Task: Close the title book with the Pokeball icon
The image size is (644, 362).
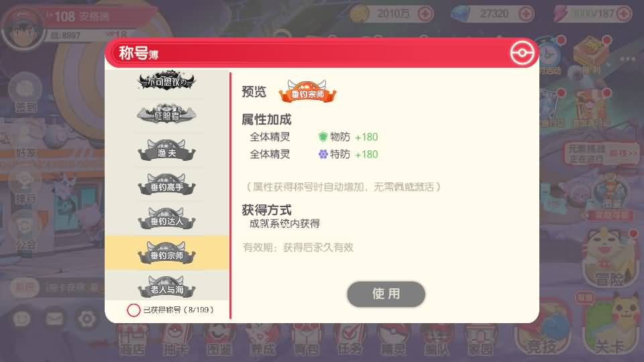Action: point(522,53)
